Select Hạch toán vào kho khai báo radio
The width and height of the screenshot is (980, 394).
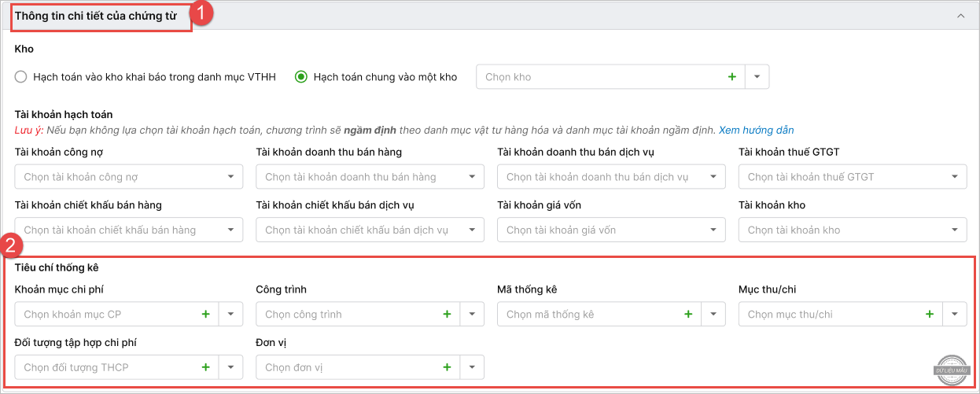pyautogui.click(x=21, y=77)
